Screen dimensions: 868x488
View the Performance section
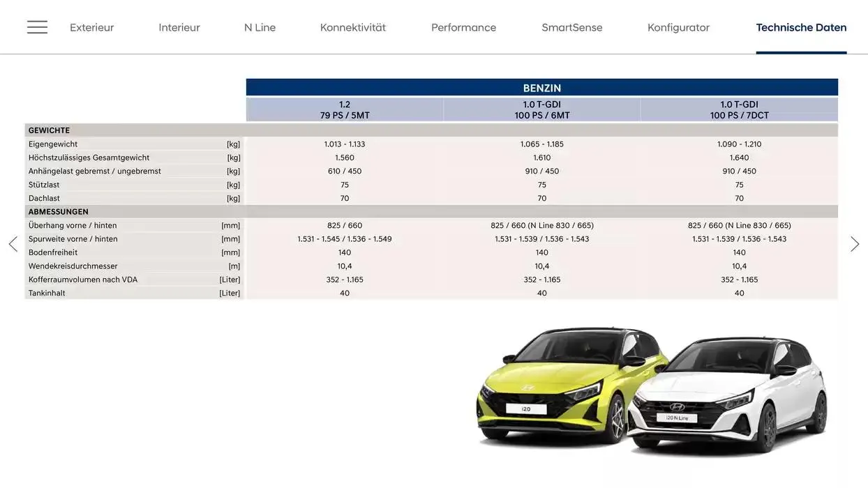point(463,26)
